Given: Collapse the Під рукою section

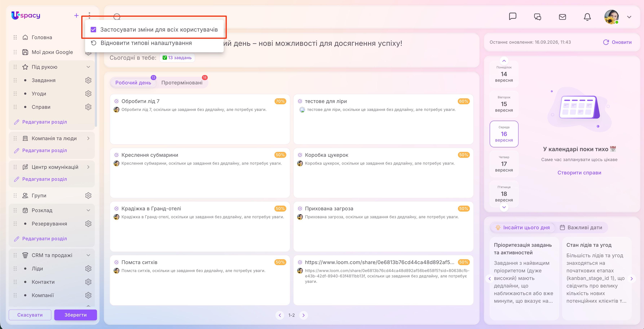Looking at the screenshot, I should point(88,67).
